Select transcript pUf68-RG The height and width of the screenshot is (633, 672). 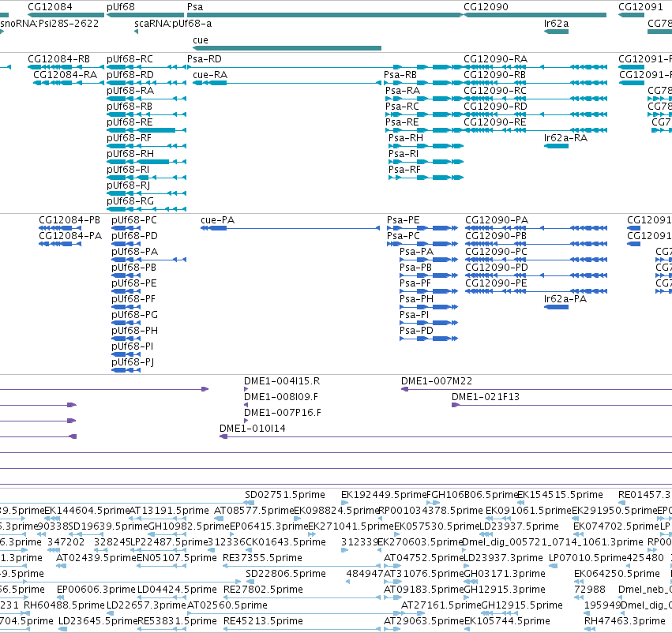[147, 209]
